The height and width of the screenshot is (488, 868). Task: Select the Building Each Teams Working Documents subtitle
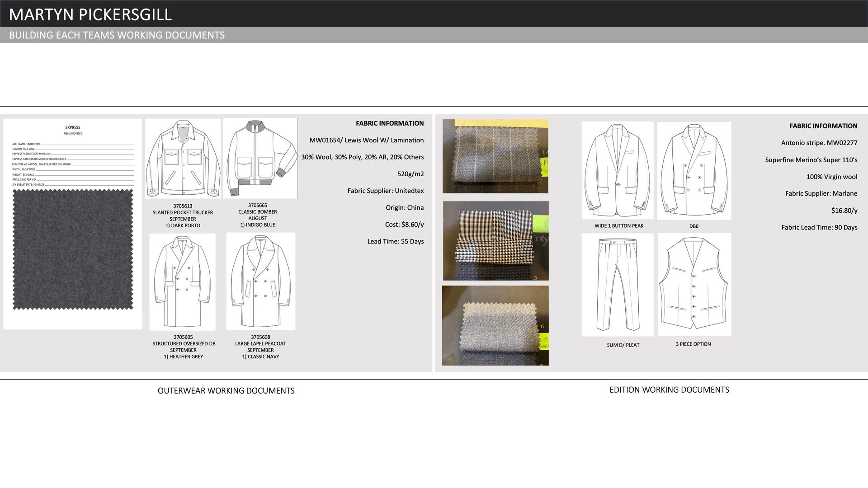tap(117, 35)
